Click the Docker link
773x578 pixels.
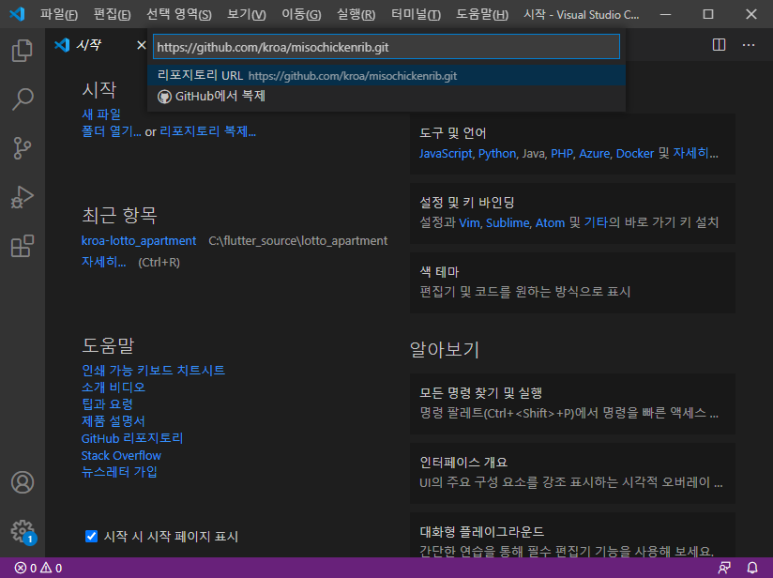coord(634,153)
